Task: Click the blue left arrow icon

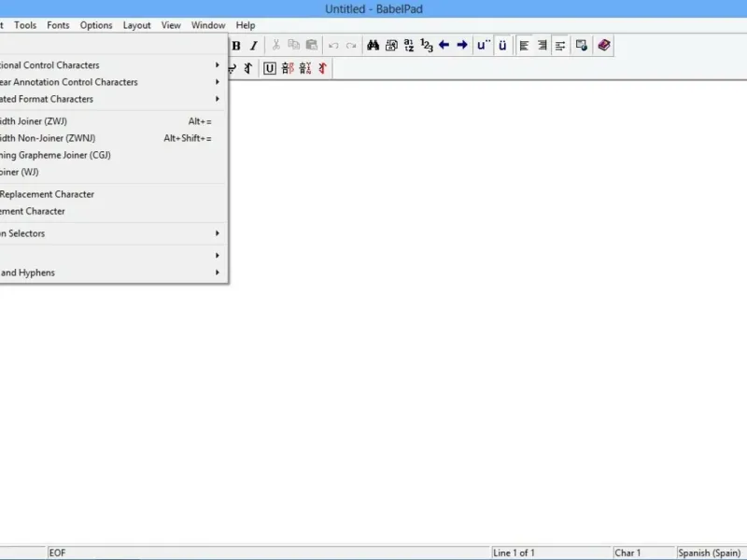Action: click(444, 45)
